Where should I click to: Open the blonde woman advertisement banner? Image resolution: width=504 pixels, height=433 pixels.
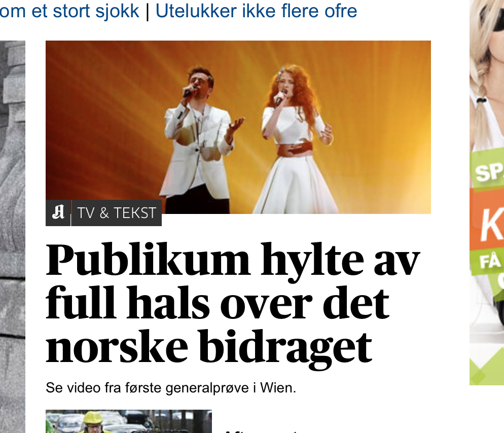pos(487,192)
